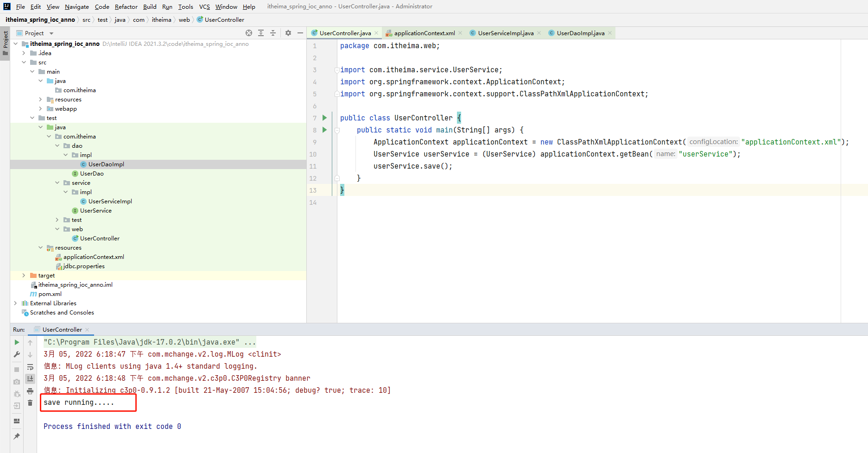Click up the stack trace arrow
The height and width of the screenshot is (453, 868).
point(30,343)
